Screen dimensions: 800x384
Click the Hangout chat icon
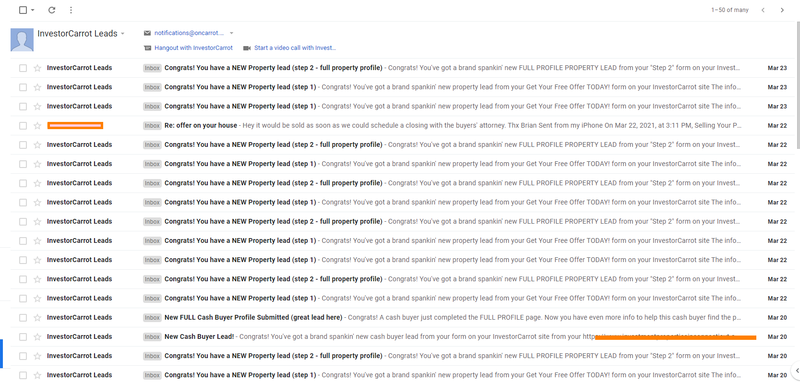(147, 48)
